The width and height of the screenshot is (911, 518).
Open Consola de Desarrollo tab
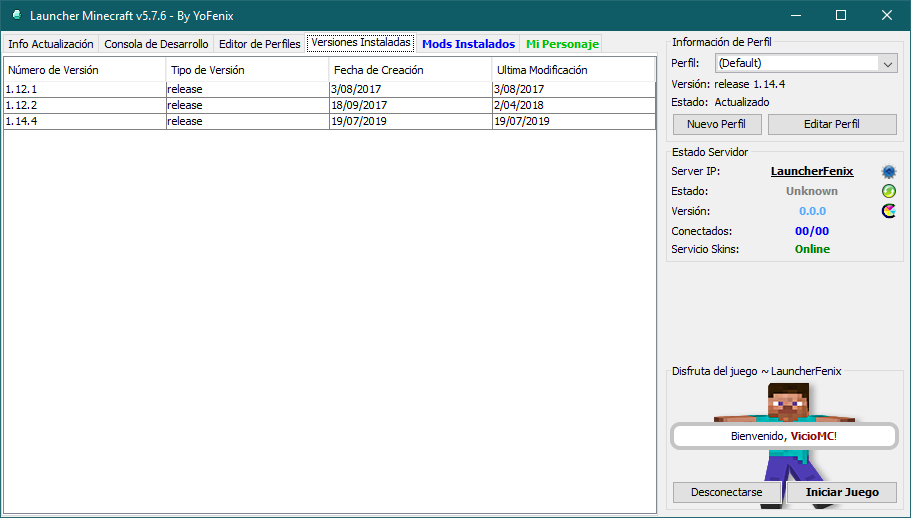point(156,44)
